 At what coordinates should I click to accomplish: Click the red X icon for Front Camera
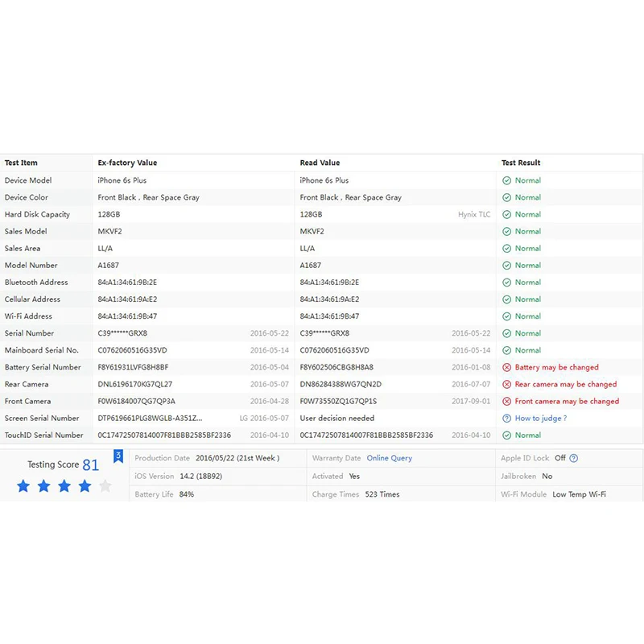pyautogui.click(x=507, y=401)
